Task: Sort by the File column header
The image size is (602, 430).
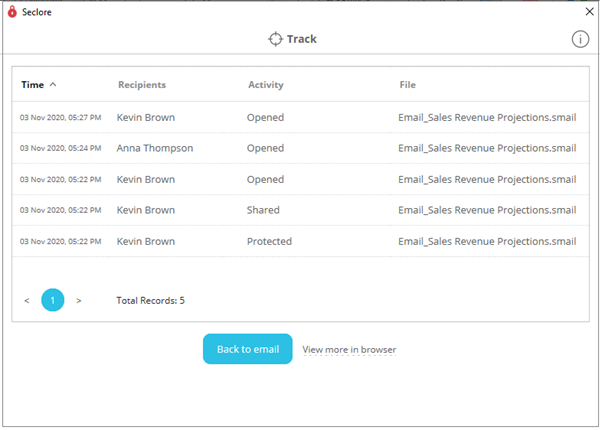Action: point(408,85)
